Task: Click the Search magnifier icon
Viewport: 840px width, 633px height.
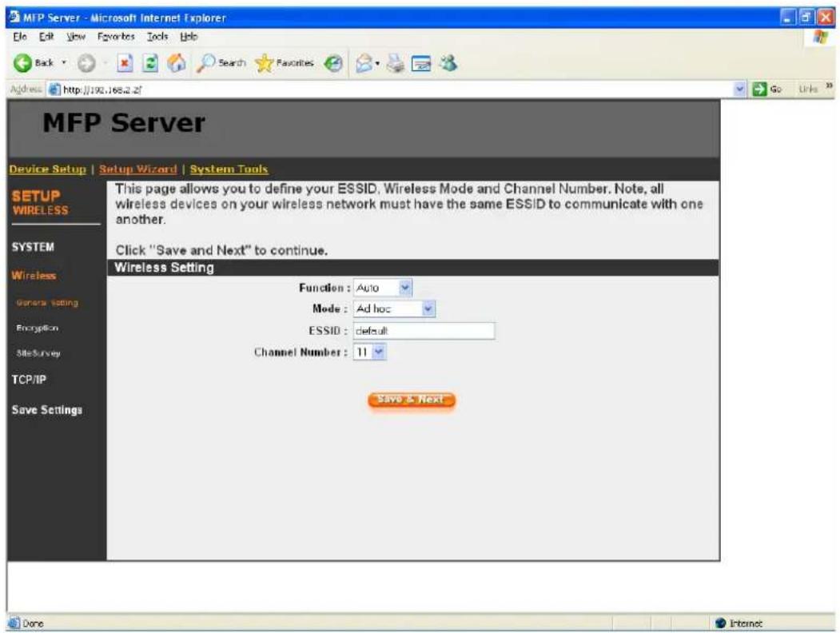Action: tap(205, 63)
